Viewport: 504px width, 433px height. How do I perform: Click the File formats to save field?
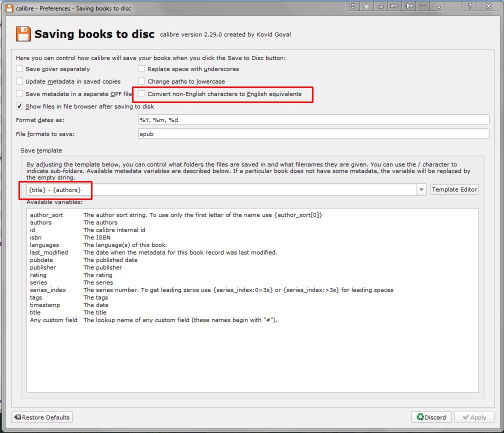tap(313, 134)
